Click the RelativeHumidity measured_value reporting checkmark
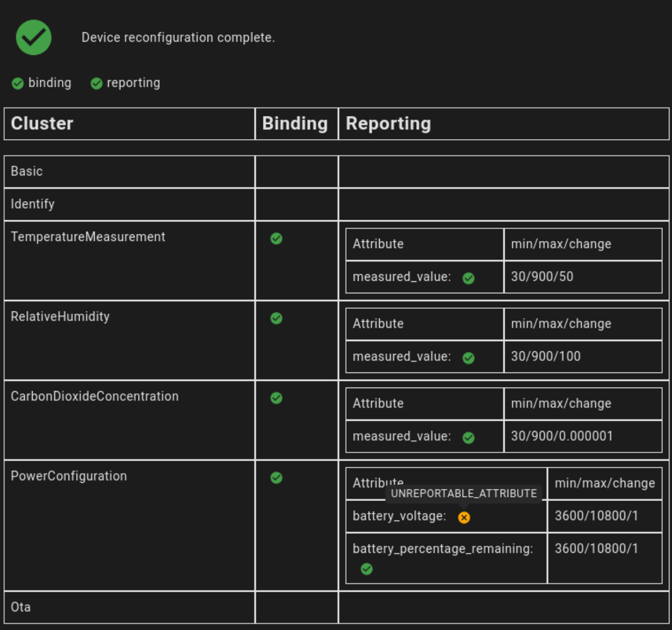 pyautogui.click(x=468, y=358)
